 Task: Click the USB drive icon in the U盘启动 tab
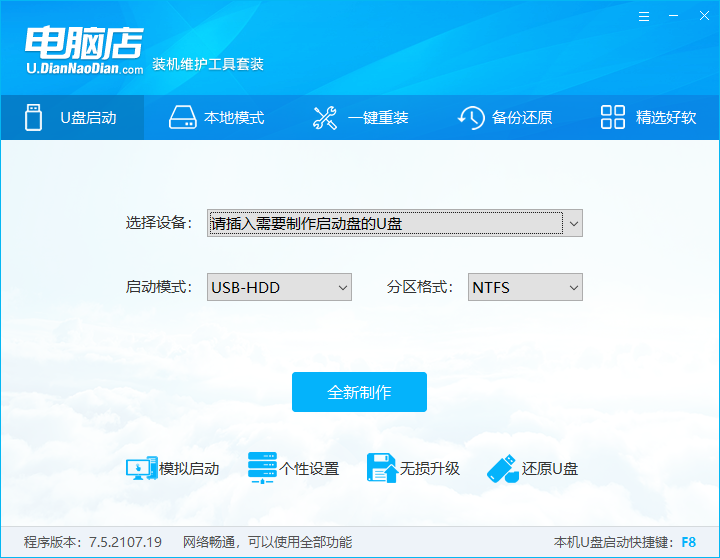[33, 117]
